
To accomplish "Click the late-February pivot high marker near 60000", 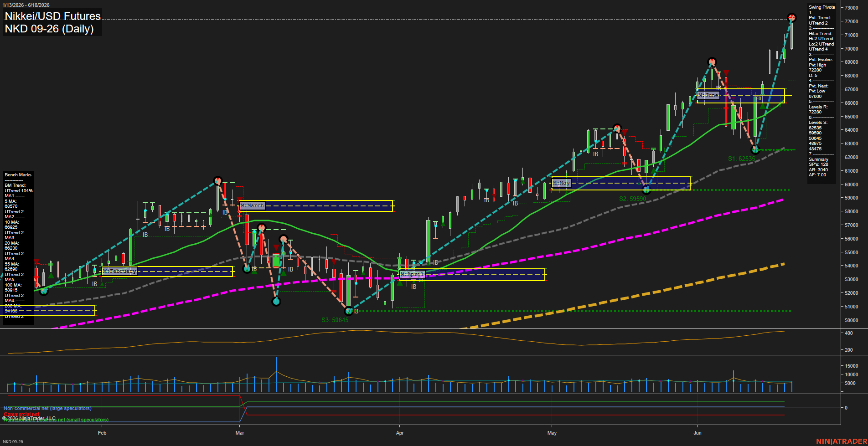I will (218, 180).
